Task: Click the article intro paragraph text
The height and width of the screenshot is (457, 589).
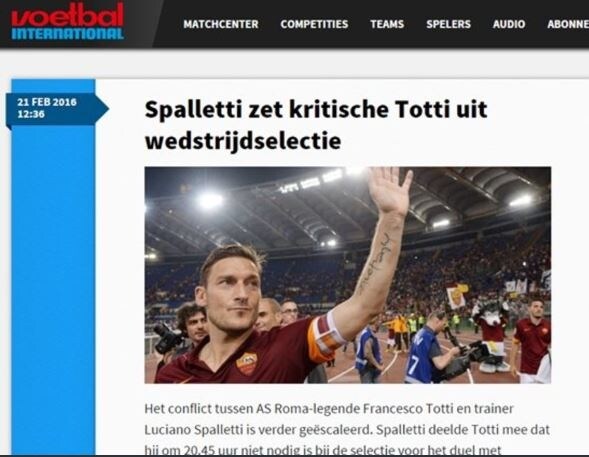Action: [x=347, y=429]
